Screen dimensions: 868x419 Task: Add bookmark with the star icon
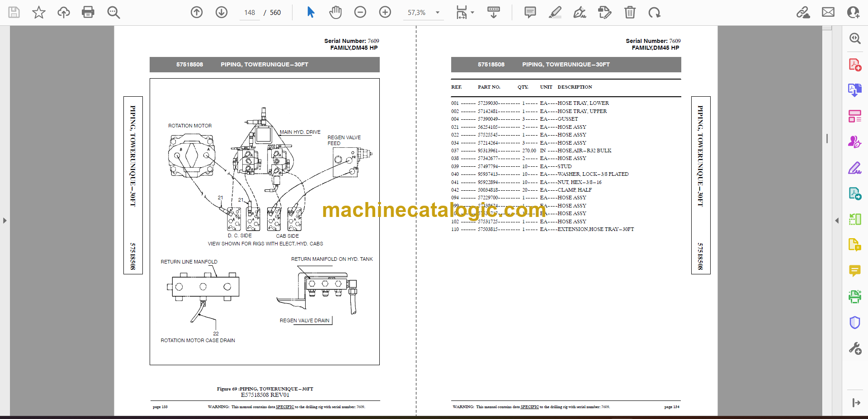tap(39, 12)
